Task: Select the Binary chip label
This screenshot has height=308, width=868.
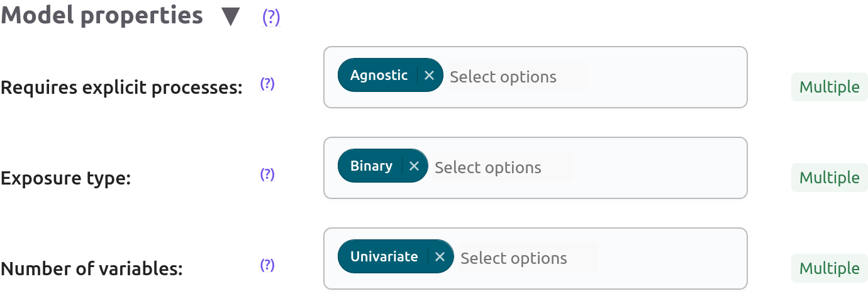Action: pyautogui.click(x=371, y=166)
